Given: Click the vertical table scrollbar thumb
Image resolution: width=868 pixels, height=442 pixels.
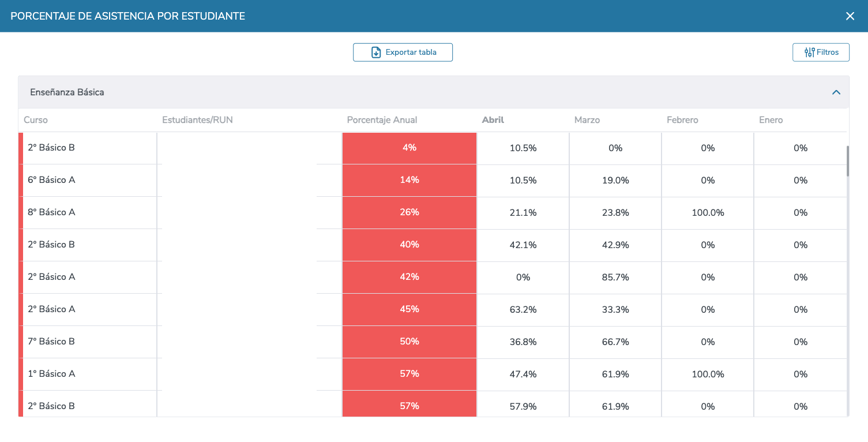Looking at the screenshot, I should pos(847,161).
